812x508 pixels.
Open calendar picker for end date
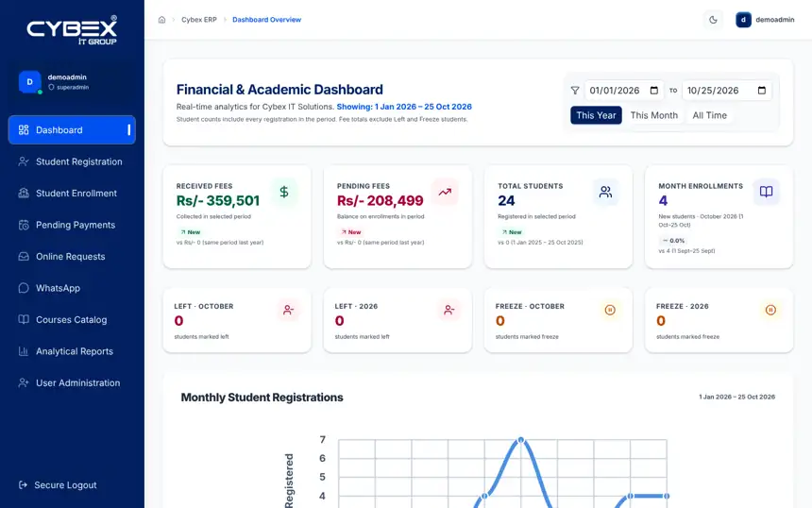coord(762,91)
